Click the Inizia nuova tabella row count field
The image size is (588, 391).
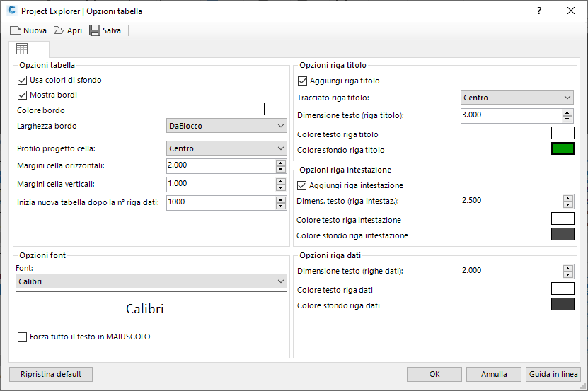[220, 203]
